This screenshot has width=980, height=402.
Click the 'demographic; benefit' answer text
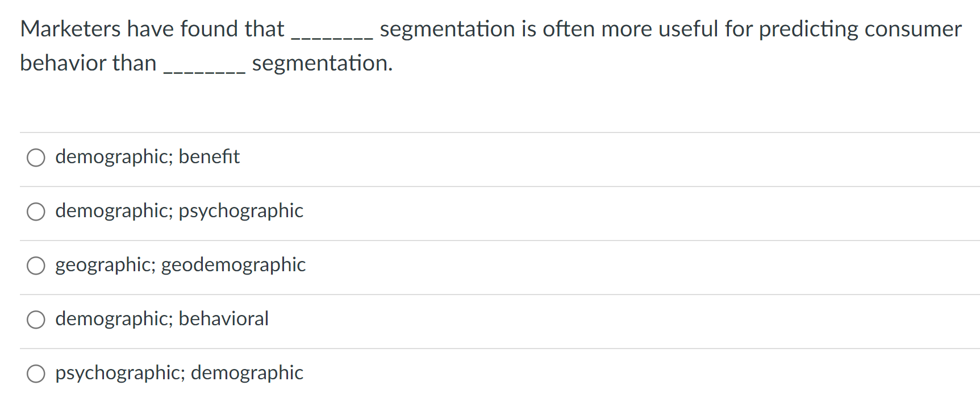[x=147, y=157]
